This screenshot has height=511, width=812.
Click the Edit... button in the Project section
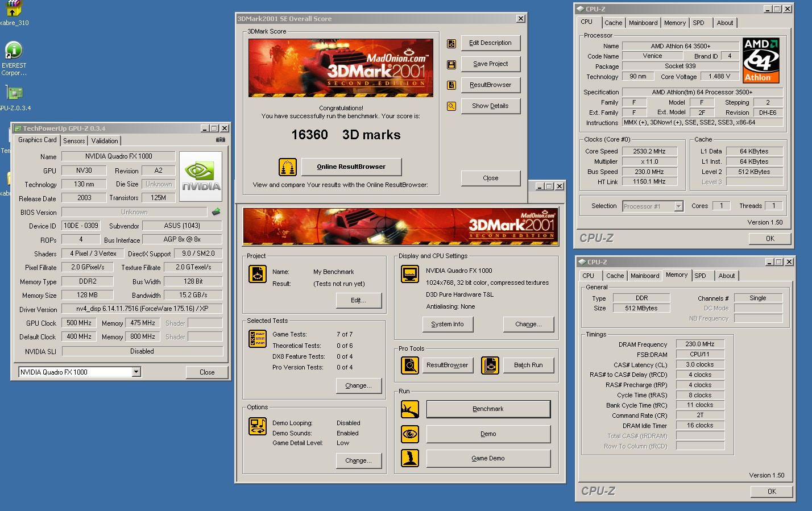click(x=358, y=301)
